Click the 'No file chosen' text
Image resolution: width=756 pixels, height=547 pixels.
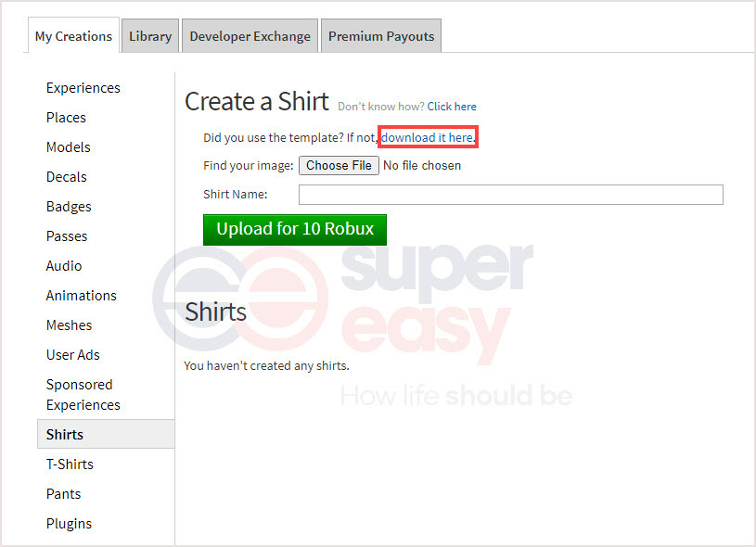click(422, 166)
